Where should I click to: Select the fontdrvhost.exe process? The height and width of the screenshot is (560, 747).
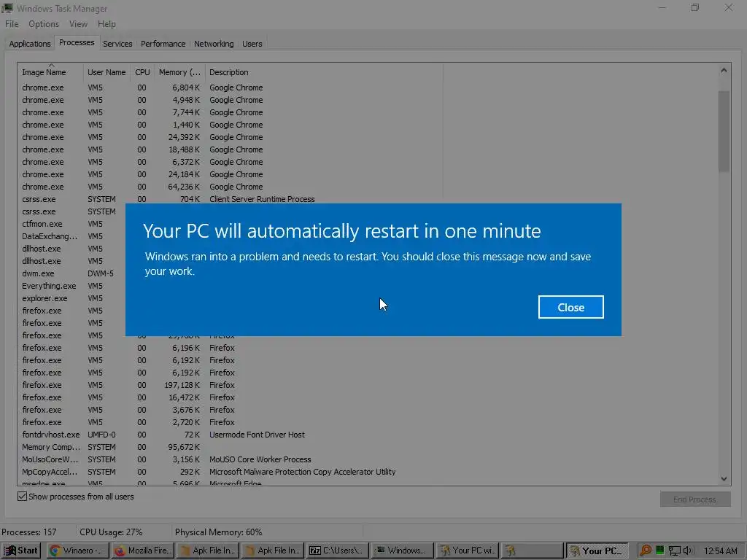click(230, 435)
